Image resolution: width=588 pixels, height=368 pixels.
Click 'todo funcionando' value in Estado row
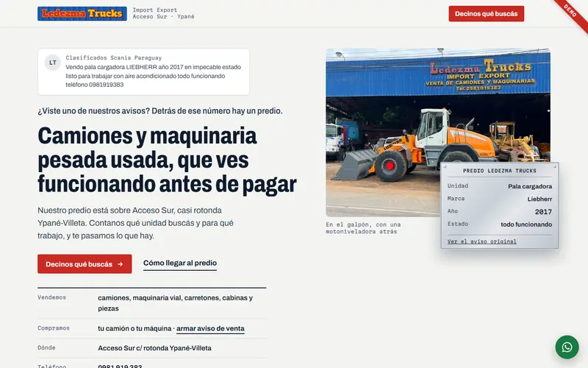click(x=526, y=224)
